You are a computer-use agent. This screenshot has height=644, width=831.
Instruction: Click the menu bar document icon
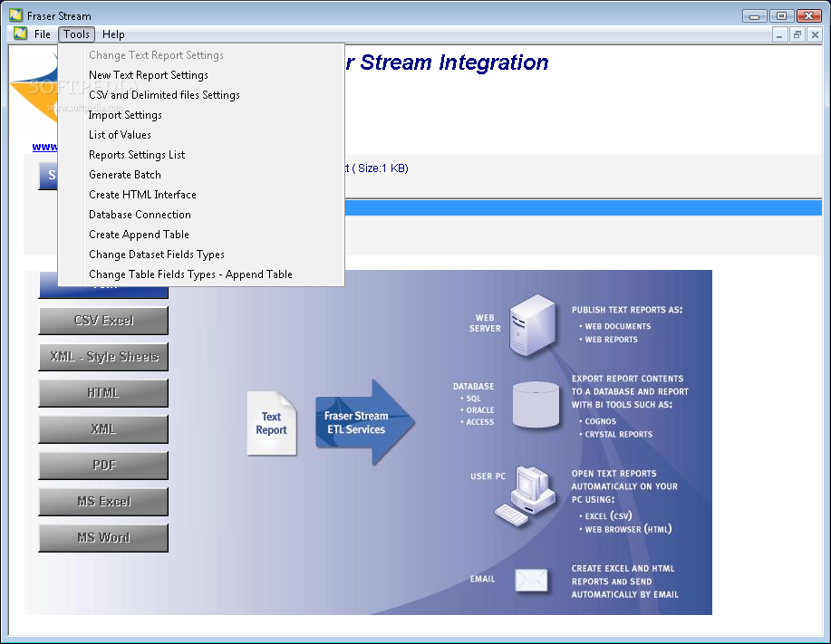[20, 34]
